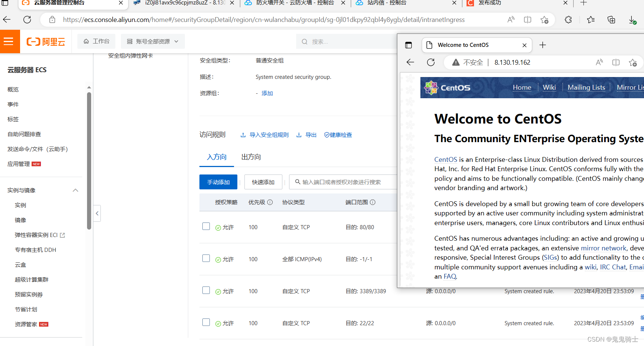
Task: Open the account resources dropdown
Action: click(153, 41)
